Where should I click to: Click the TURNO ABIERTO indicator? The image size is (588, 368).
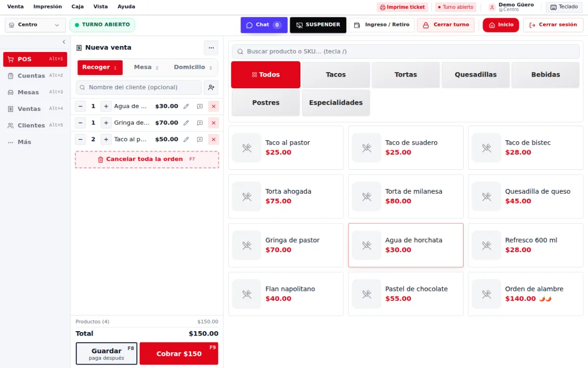click(x=102, y=25)
